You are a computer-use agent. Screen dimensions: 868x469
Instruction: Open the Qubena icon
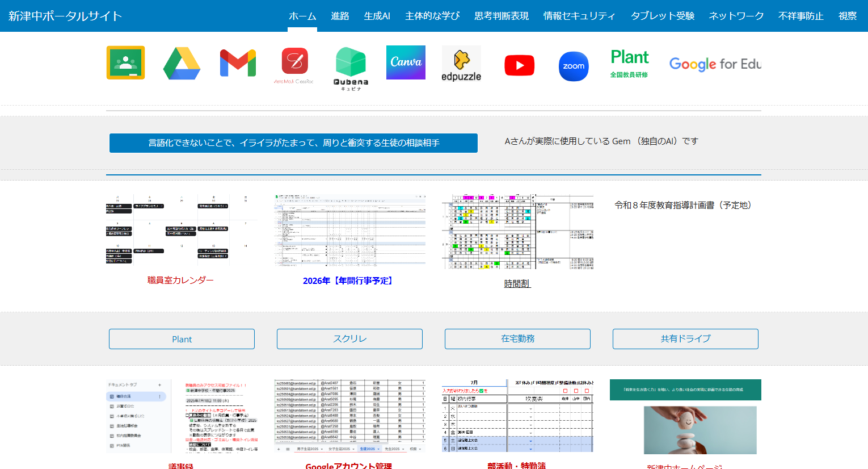tap(351, 69)
